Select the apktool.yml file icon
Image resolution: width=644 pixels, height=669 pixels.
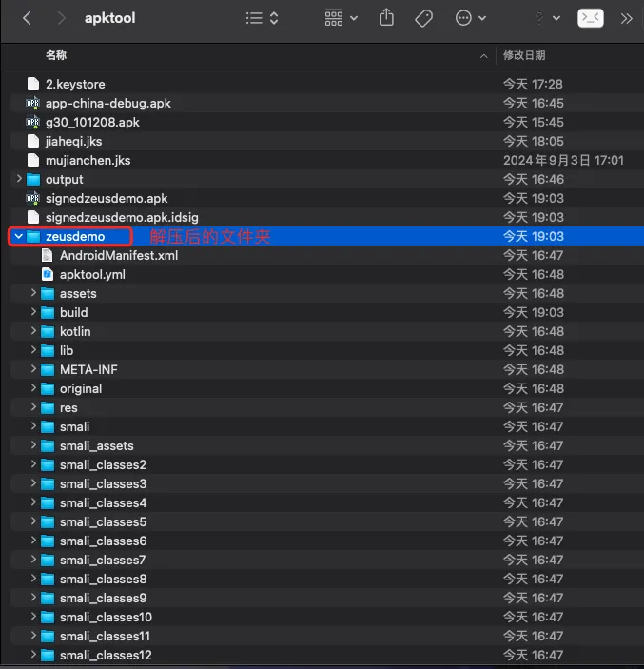[48, 274]
